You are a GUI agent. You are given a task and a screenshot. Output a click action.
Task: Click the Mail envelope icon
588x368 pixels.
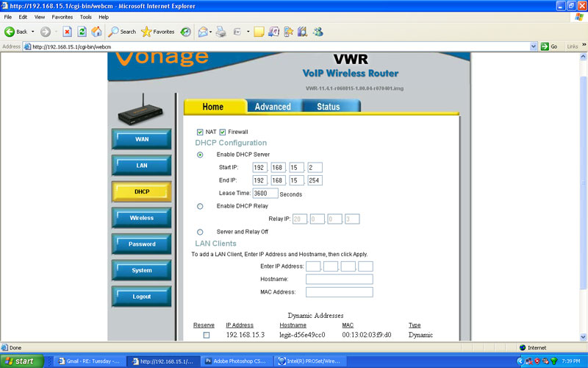(203, 32)
